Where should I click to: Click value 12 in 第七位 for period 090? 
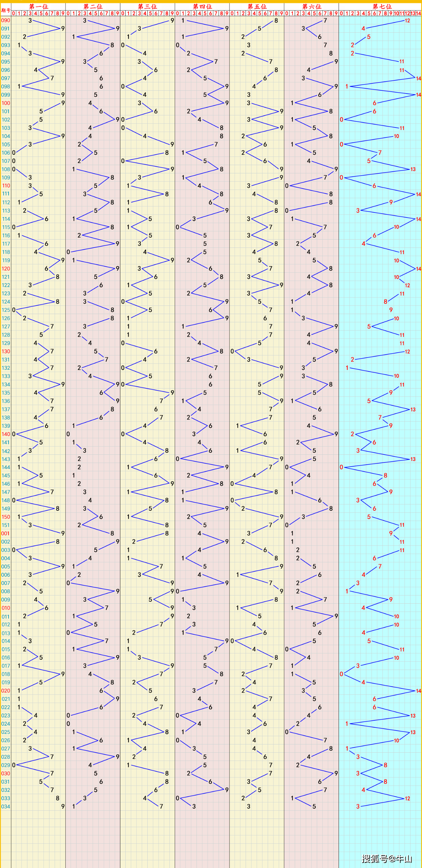click(x=407, y=20)
